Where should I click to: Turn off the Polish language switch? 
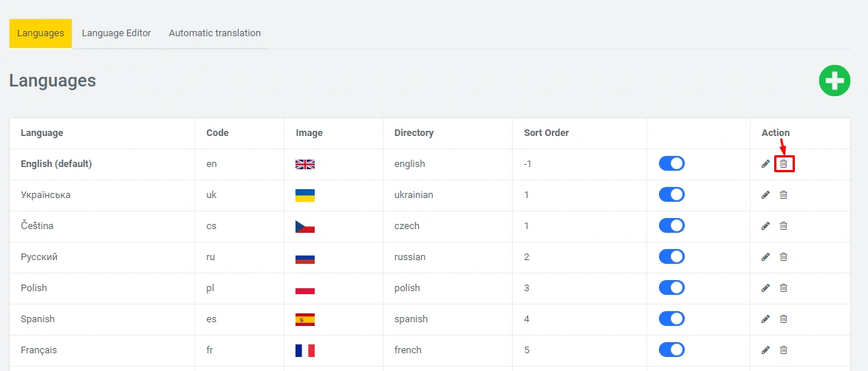point(671,288)
